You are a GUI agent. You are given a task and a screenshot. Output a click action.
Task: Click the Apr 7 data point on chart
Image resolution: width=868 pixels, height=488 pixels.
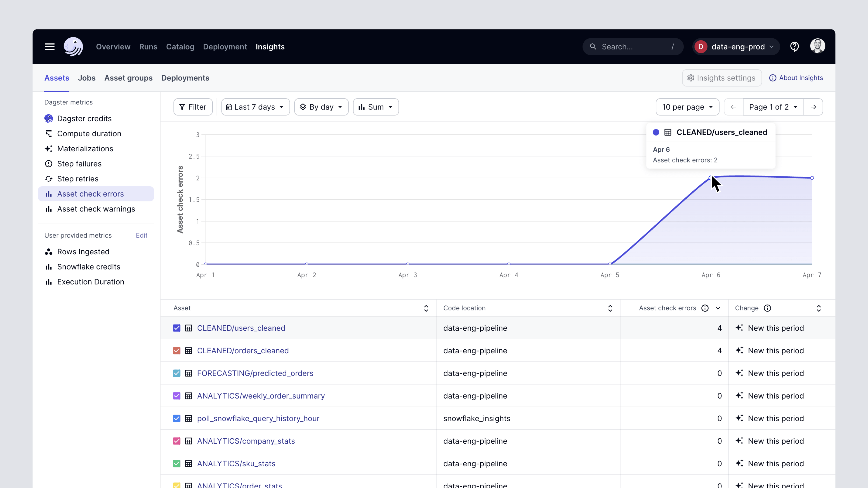[812, 178]
